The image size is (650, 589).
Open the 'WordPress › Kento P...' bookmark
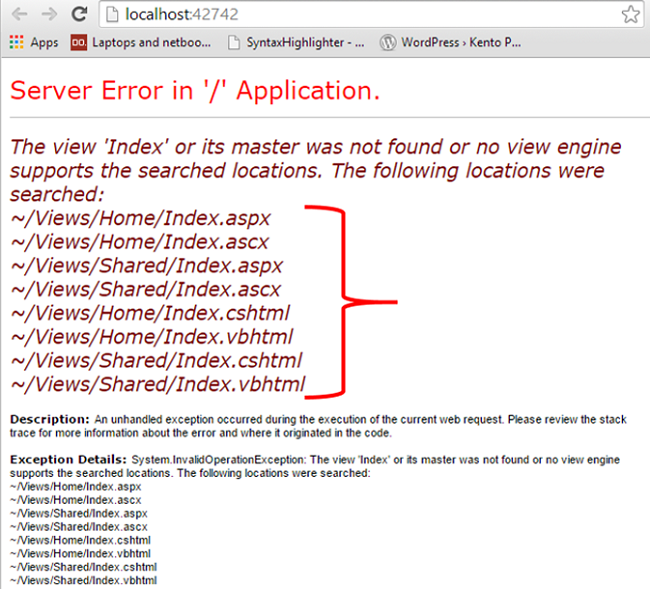click(451, 42)
